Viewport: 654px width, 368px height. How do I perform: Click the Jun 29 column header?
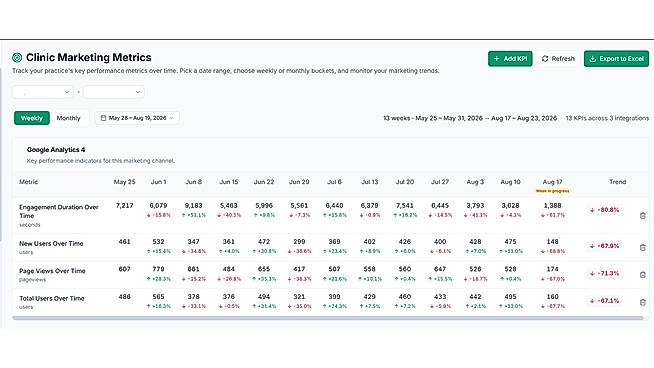299,182
